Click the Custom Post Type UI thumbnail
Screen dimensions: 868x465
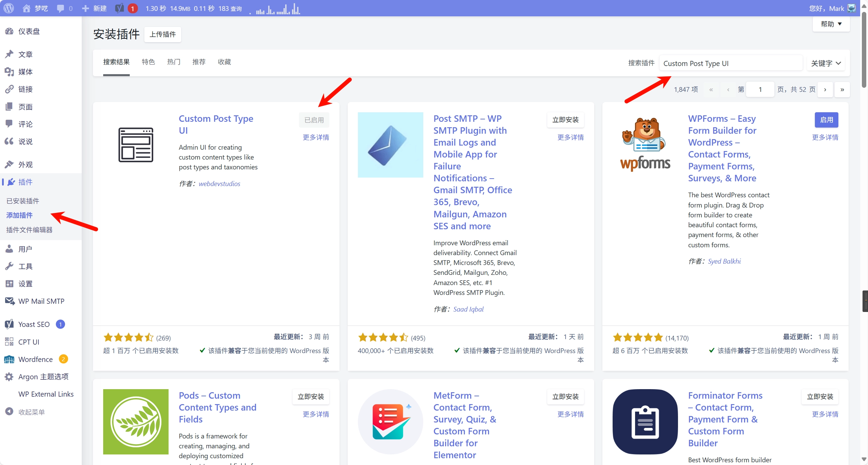pos(136,145)
